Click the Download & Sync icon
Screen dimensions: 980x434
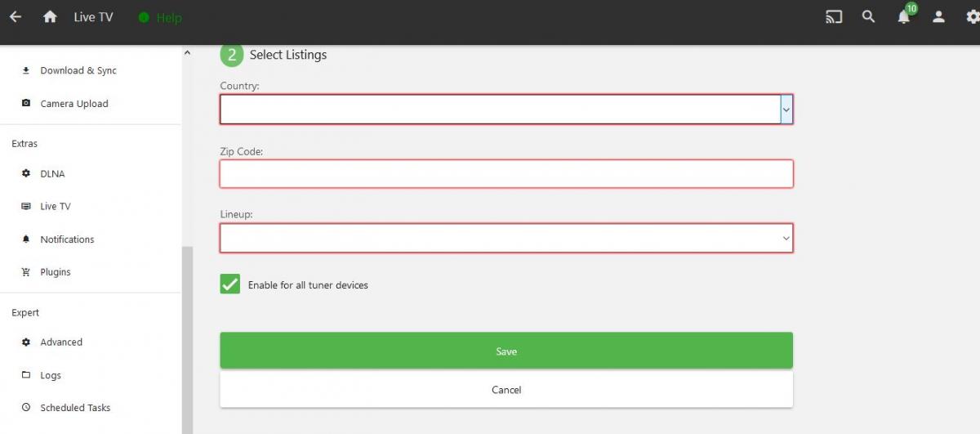tap(26, 70)
